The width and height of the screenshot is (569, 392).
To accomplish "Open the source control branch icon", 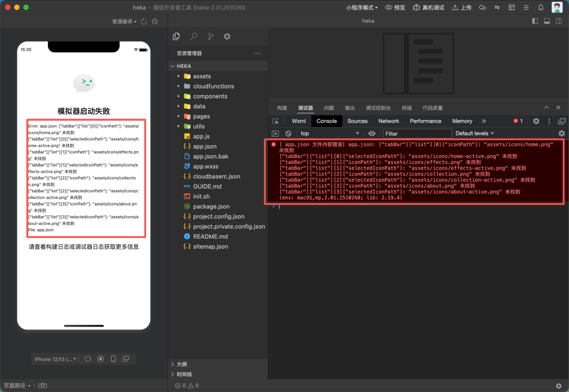I will tap(211, 36).
